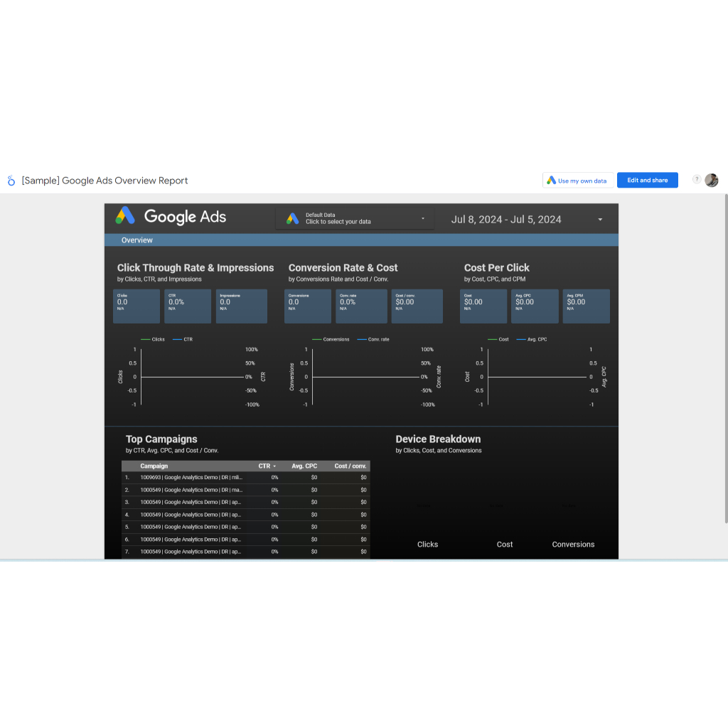Select the Impressions scorecard
Viewport: 728px width, 728px height.
242,306
